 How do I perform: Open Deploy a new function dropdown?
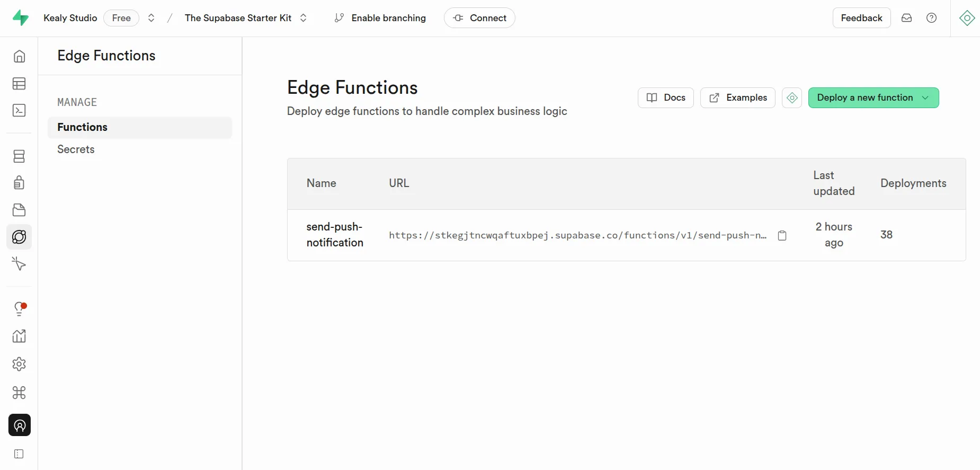coord(873,97)
